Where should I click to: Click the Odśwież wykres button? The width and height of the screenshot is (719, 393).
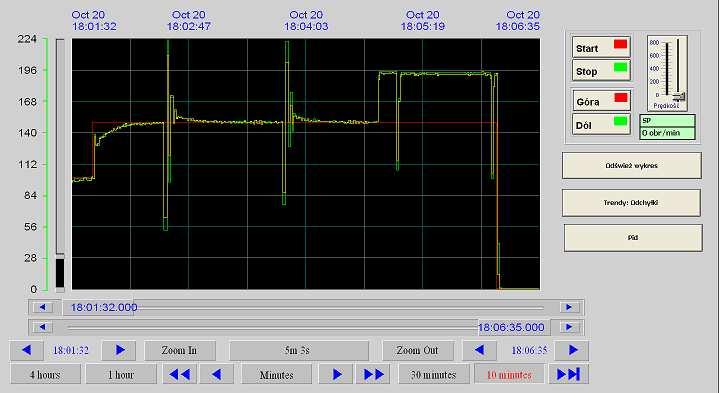pos(631,166)
